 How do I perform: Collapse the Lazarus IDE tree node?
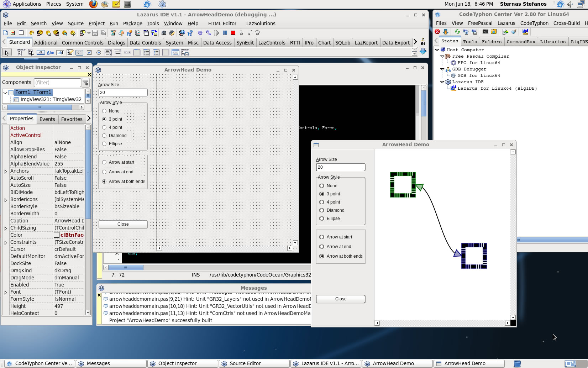(x=442, y=82)
